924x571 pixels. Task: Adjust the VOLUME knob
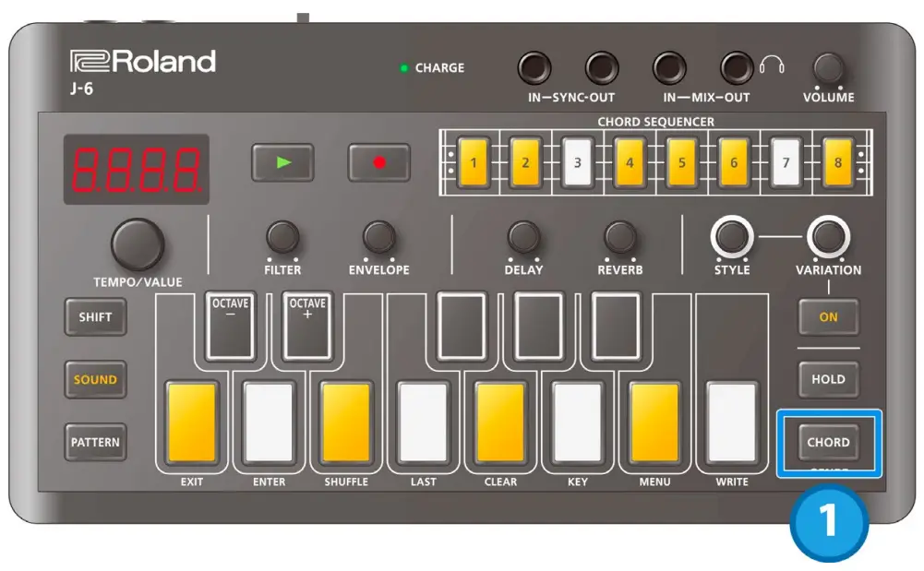pyautogui.click(x=830, y=67)
